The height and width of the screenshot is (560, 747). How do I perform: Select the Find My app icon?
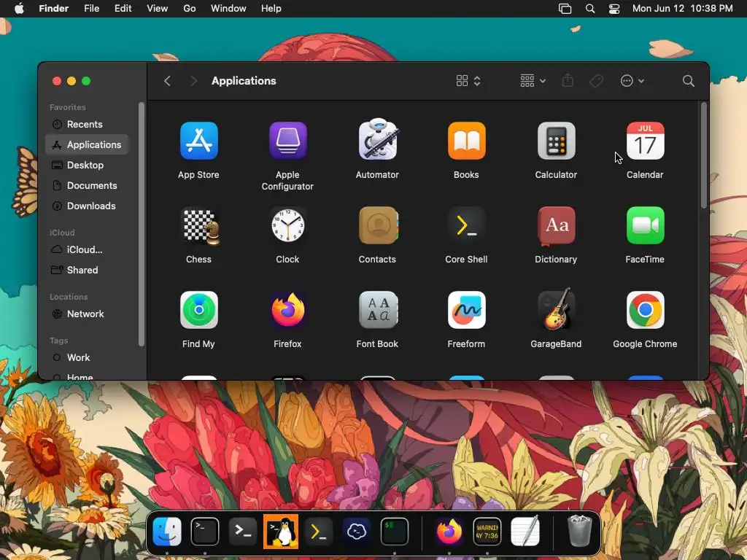click(x=198, y=310)
